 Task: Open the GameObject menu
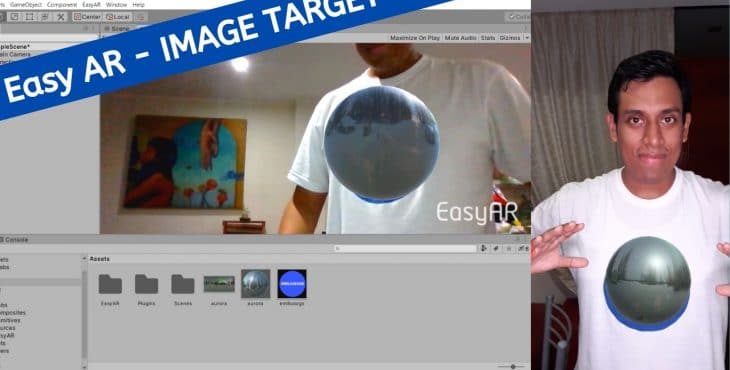coord(26,5)
